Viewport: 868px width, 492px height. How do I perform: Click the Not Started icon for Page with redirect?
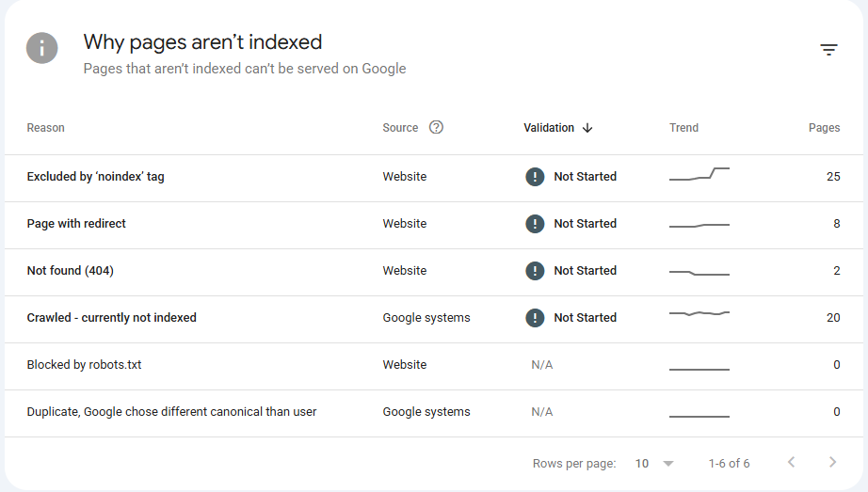(535, 224)
